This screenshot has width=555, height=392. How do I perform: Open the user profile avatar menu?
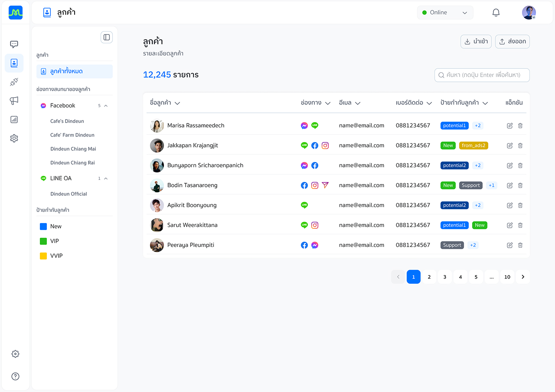529,13
